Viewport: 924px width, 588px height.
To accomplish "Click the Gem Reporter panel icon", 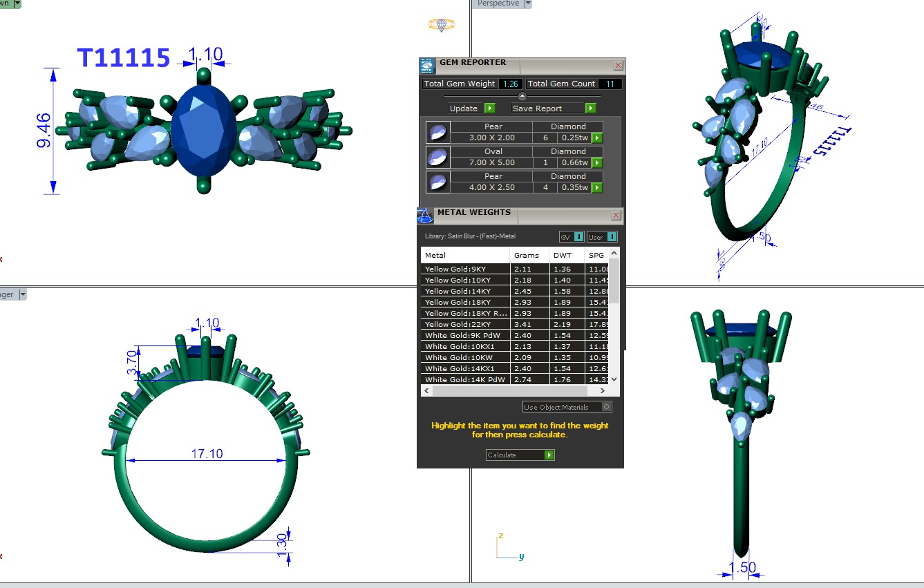I will 428,66.
